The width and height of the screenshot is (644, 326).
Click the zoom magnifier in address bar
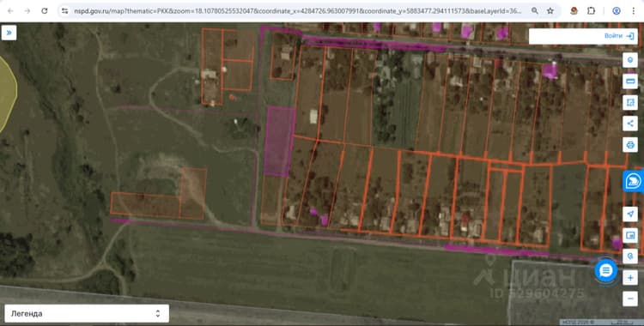(x=534, y=11)
